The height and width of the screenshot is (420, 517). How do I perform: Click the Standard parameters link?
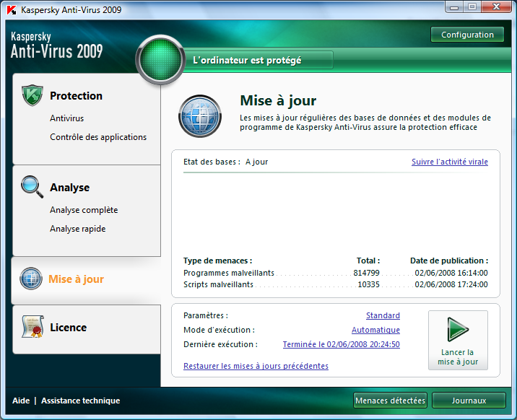[x=383, y=315]
